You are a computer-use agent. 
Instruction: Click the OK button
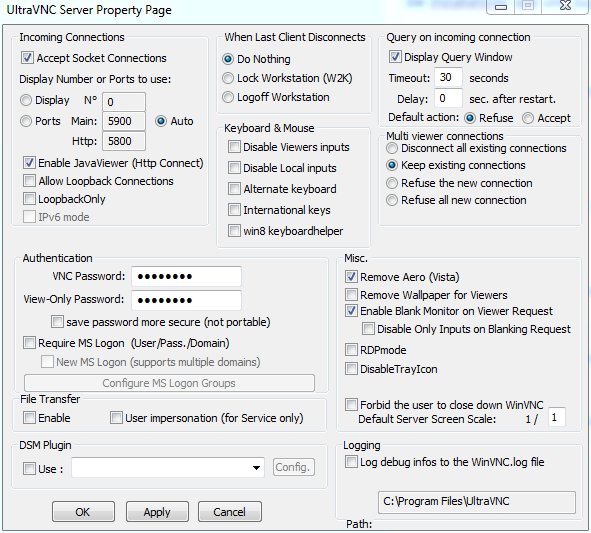coord(83,512)
